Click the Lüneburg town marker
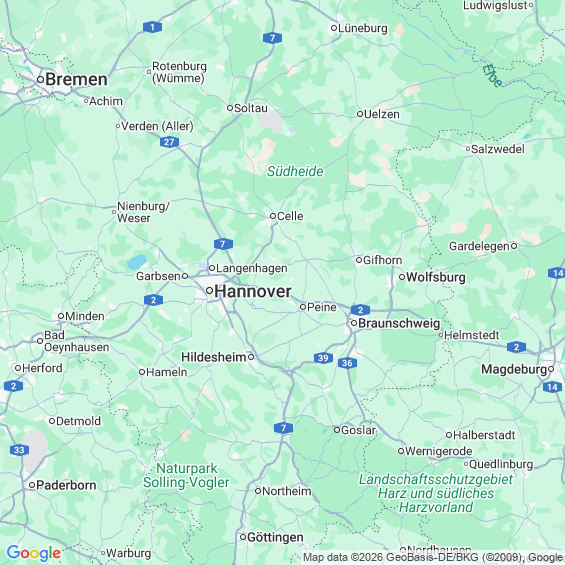This screenshot has height=565, width=565. tap(334, 28)
